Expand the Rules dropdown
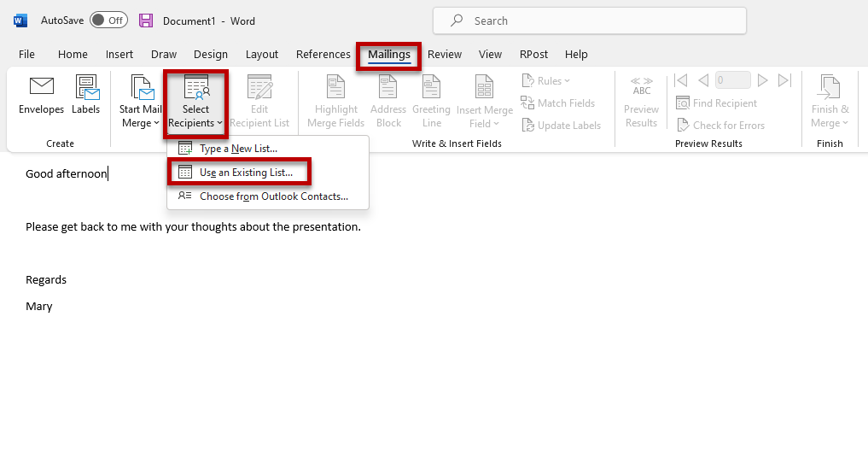This screenshot has height=463, width=868. pyautogui.click(x=546, y=81)
